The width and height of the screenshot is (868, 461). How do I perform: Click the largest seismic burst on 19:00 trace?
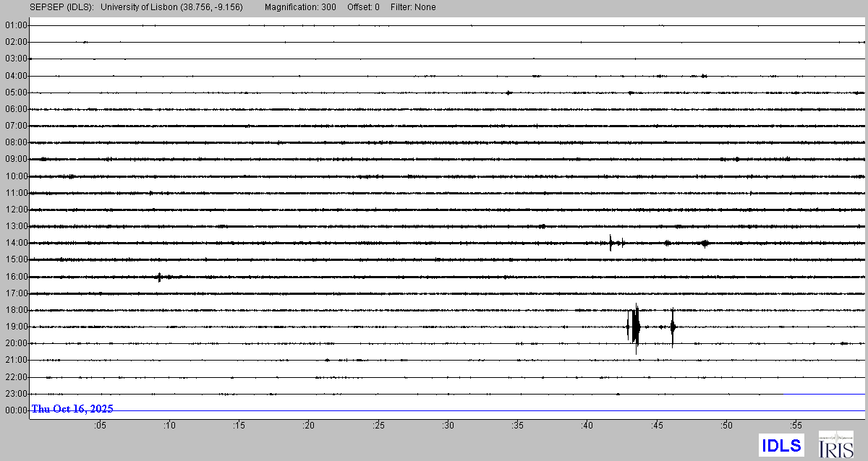636,327
